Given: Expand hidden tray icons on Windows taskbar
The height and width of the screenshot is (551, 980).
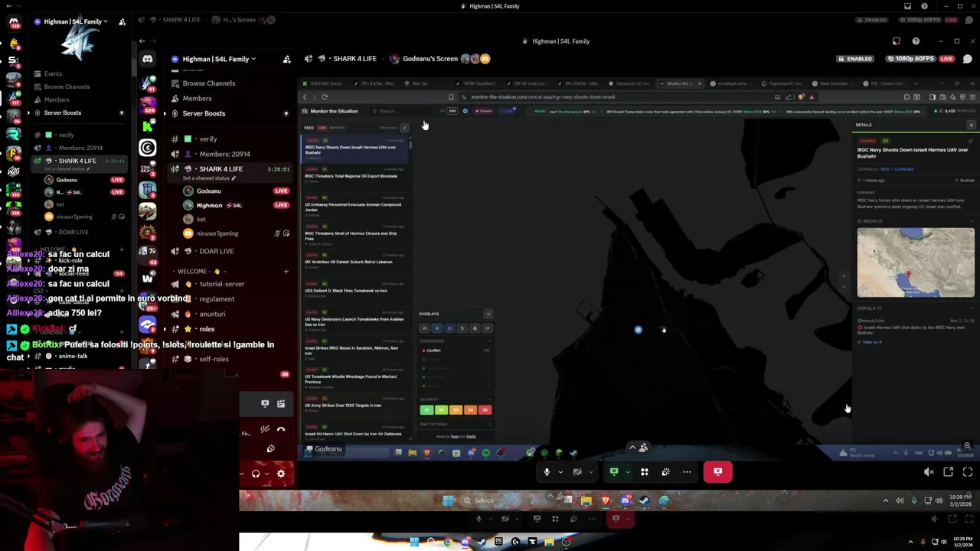Looking at the screenshot, I should 886,500.
